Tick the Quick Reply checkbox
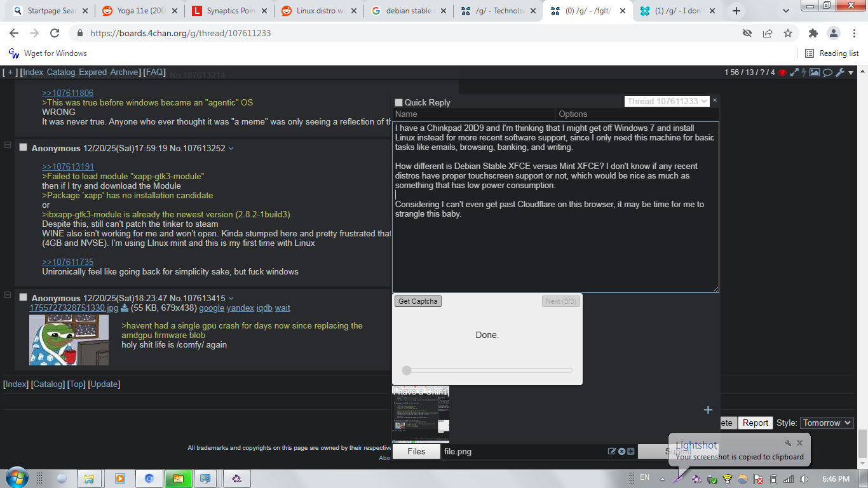This screenshot has width=868, height=488. [398, 102]
